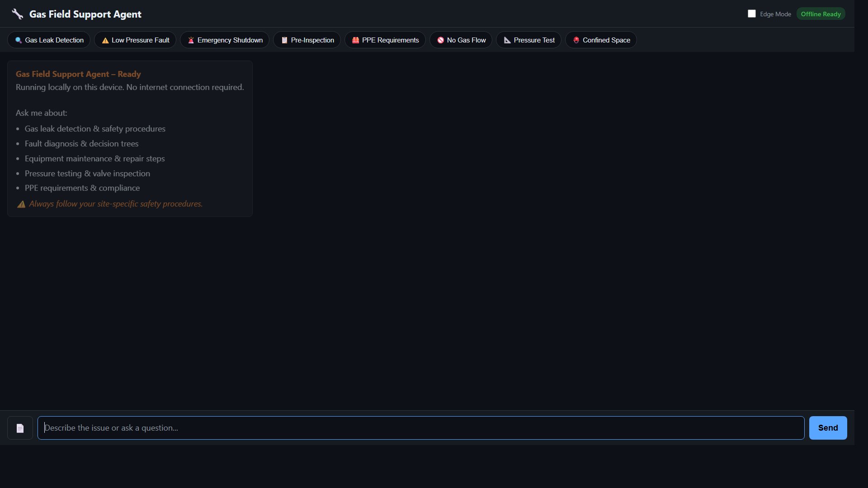Click the clipboard icon on Pre-Inspection
This screenshot has width=868, height=488.
(284, 40)
